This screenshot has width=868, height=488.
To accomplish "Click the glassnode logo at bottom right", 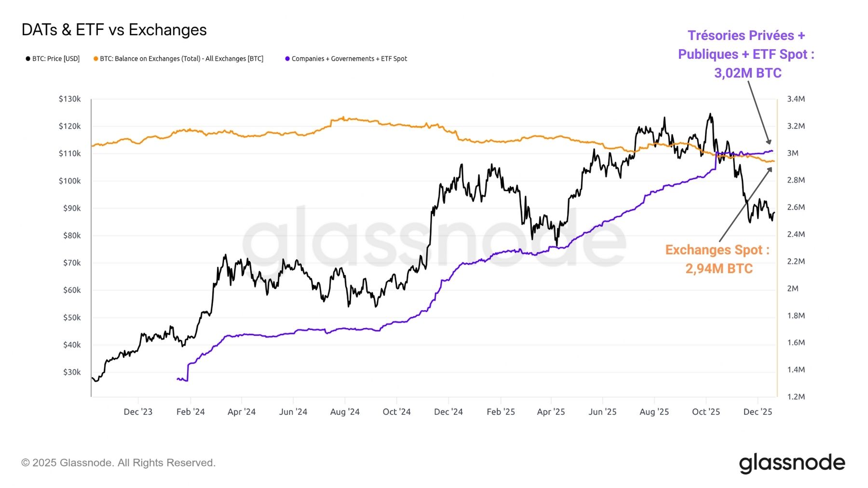I will (x=792, y=463).
